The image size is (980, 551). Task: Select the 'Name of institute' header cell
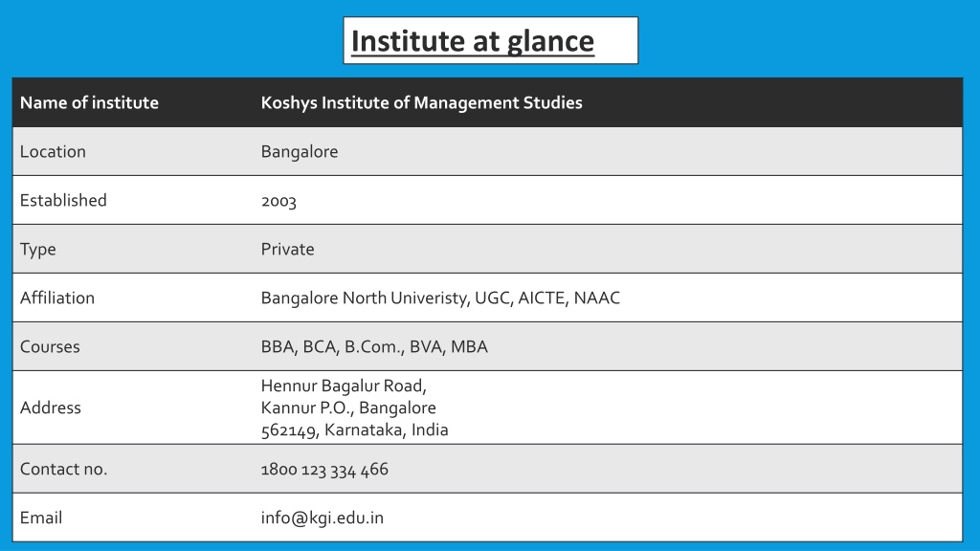click(89, 102)
